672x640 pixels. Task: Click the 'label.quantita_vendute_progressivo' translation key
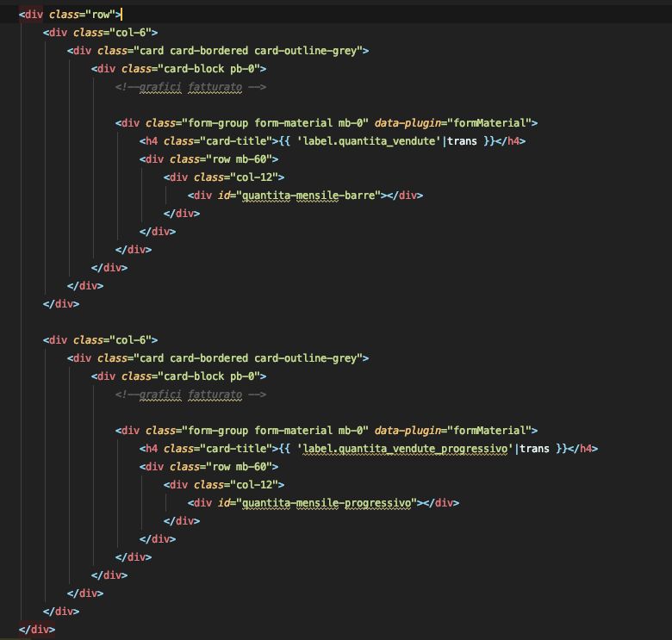[405, 449]
